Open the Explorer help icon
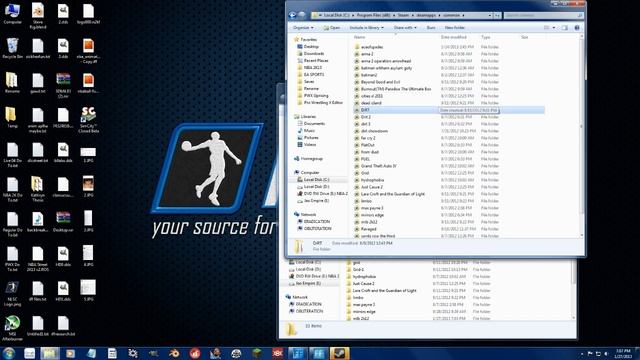The height and width of the screenshot is (360, 640). pos(577,28)
